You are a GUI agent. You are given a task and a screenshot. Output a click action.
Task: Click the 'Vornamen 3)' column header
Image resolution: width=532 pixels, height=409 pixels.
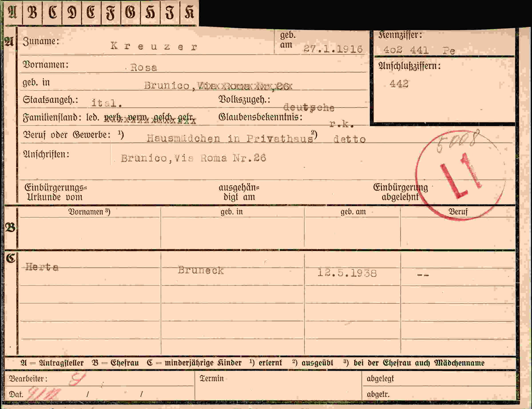coord(89,211)
